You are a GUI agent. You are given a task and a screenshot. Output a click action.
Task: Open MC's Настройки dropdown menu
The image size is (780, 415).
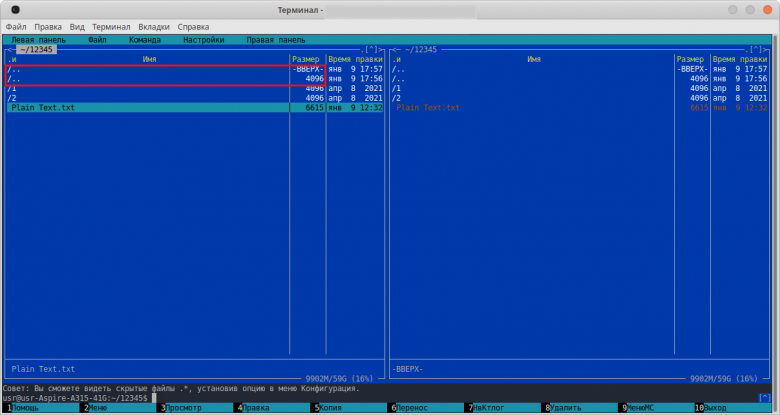coord(203,40)
